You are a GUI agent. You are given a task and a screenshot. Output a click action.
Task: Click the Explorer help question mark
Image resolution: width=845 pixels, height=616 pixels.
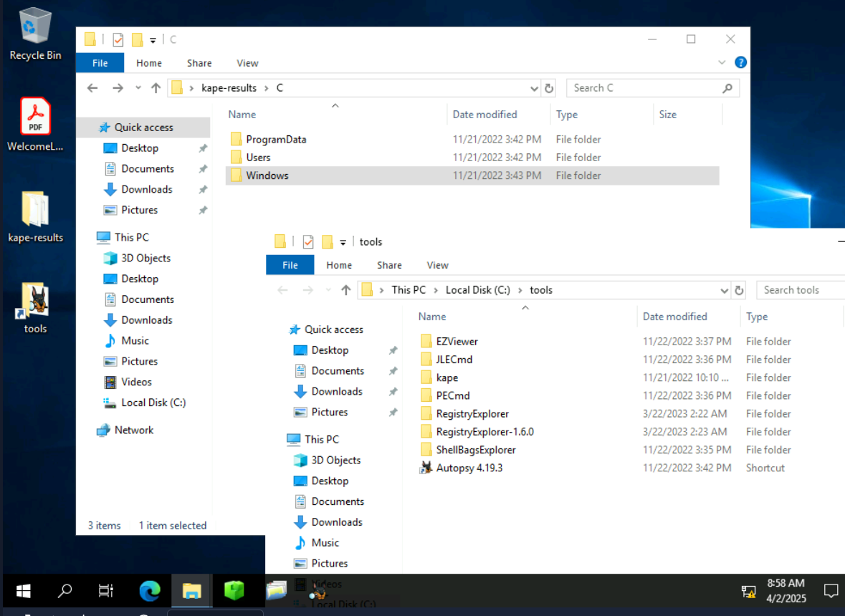click(740, 62)
